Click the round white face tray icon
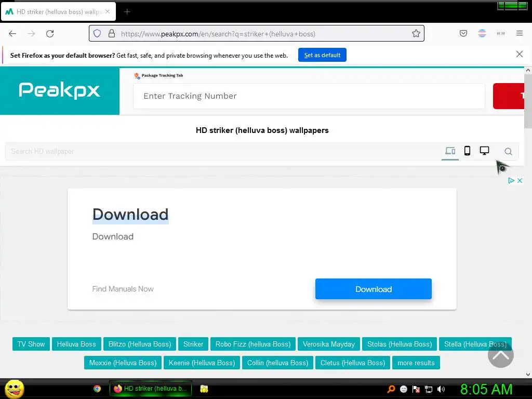The image size is (532, 399). point(403,389)
